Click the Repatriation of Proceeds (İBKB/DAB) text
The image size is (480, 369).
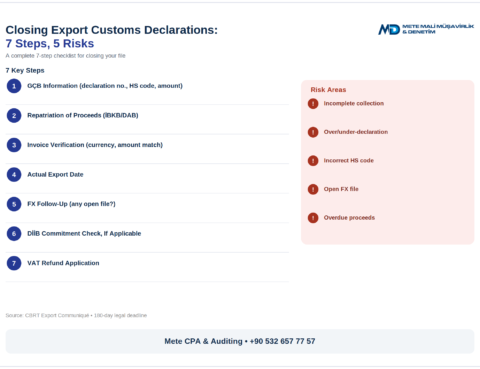click(x=83, y=115)
